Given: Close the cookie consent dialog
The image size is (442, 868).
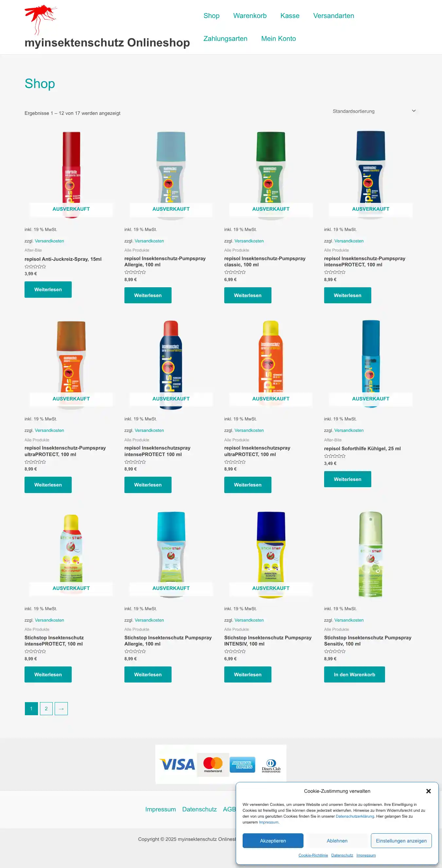Looking at the screenshot, I should coord(429,791).
